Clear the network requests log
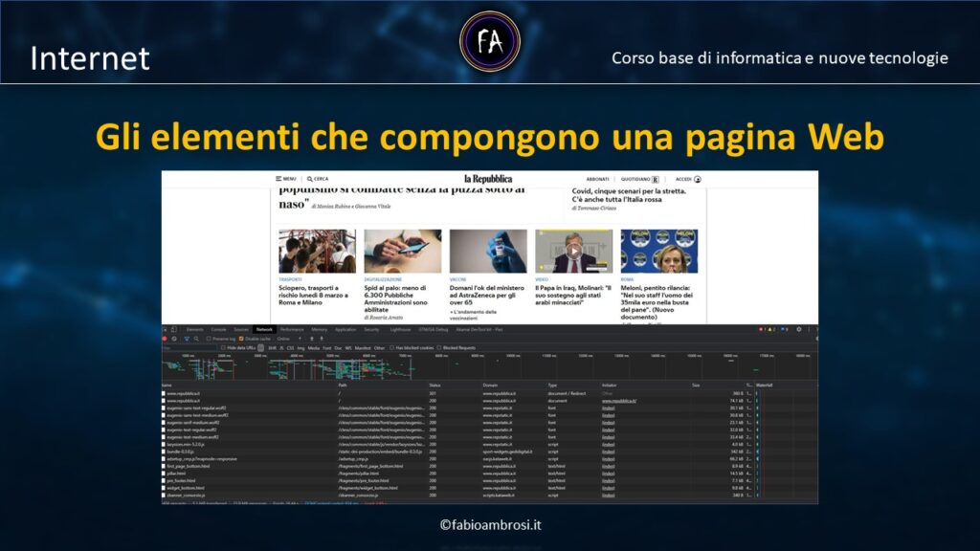 (174, 341)
